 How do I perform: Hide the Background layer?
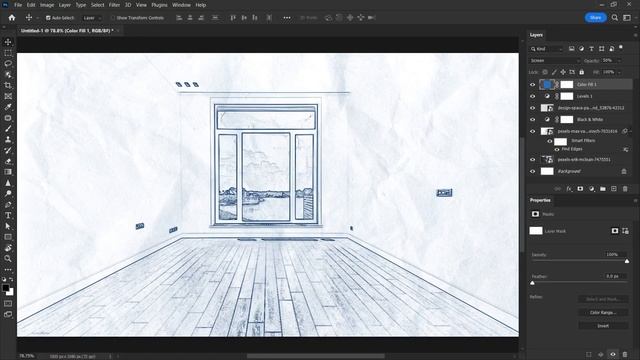click(x=533, y=171)
